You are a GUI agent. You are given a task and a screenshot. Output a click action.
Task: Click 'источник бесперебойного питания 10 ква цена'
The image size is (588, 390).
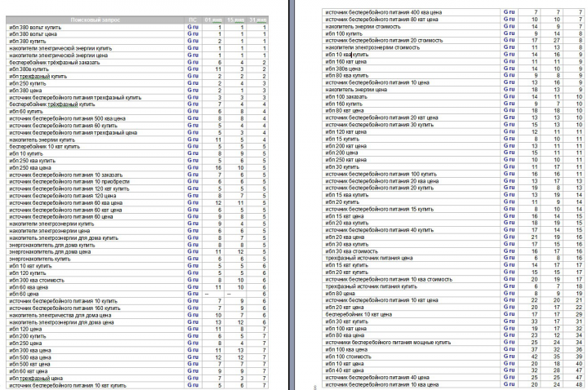381,385
